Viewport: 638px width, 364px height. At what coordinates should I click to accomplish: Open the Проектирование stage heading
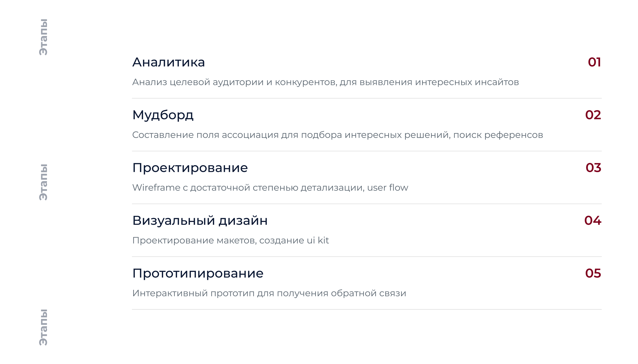point(190,168)
